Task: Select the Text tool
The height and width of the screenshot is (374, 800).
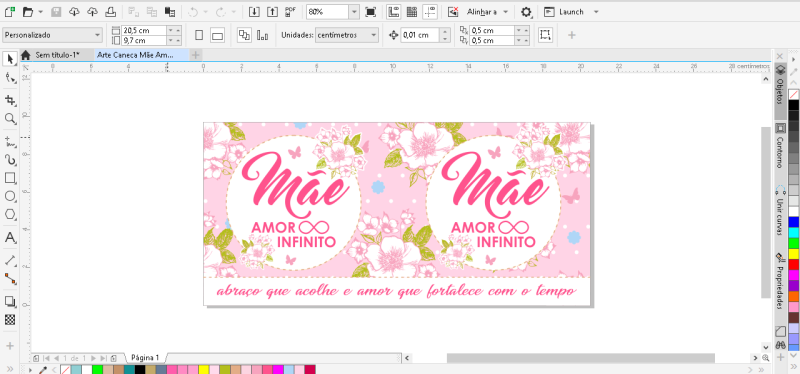Action: pyautogui.click(x=10, y=237)
